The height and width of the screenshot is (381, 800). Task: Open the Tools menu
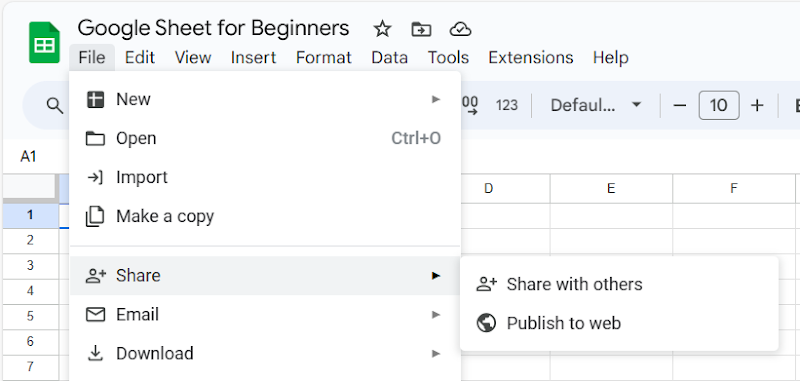(x=448, y=58)
